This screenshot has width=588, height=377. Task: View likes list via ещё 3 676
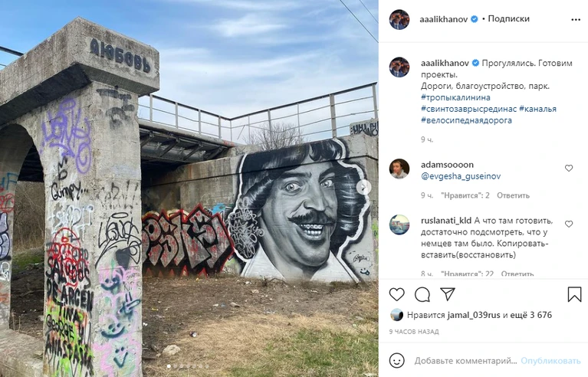[527, 315]
